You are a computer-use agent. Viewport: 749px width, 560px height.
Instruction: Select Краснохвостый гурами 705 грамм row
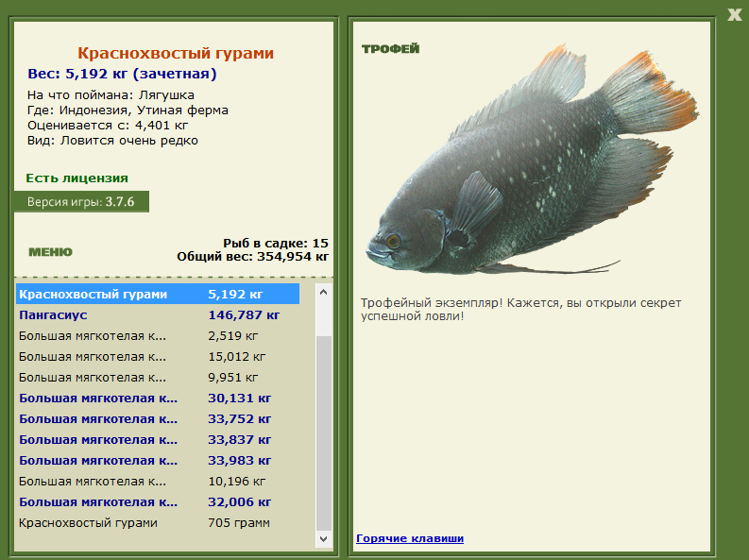pyautogui.click(x=158, y=523)
